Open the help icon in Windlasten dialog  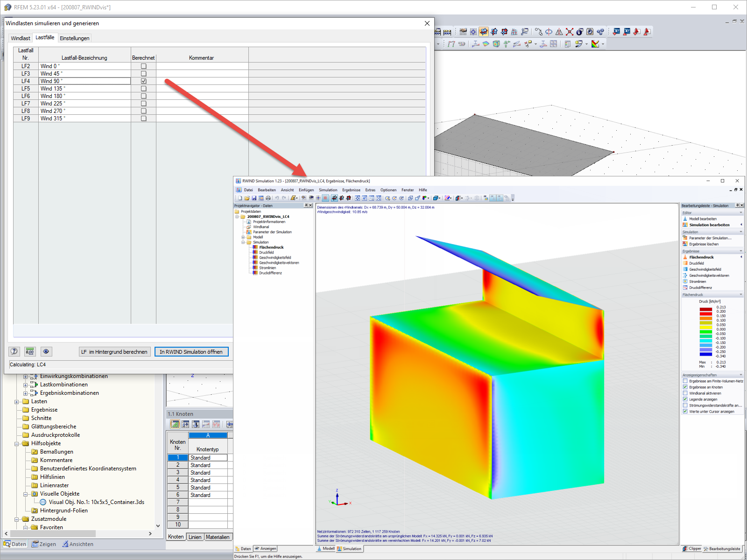click(x=14, y=351)
